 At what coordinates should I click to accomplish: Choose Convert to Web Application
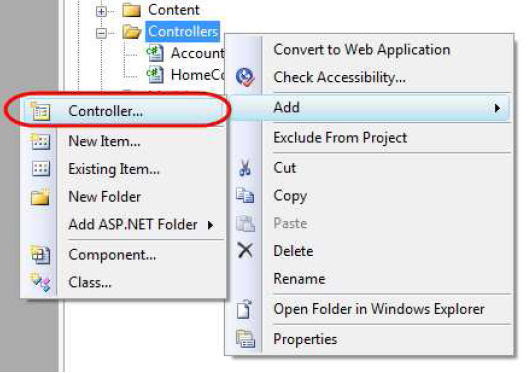[x=362, y=50]
